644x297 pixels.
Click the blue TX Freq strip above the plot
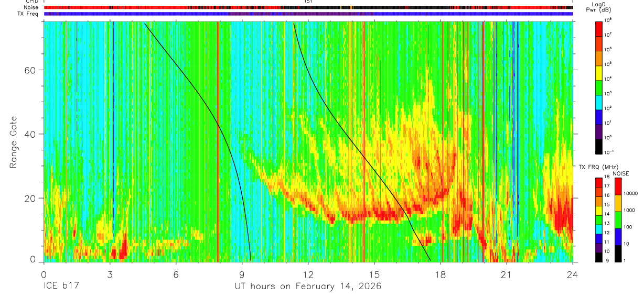pos(308,14)
